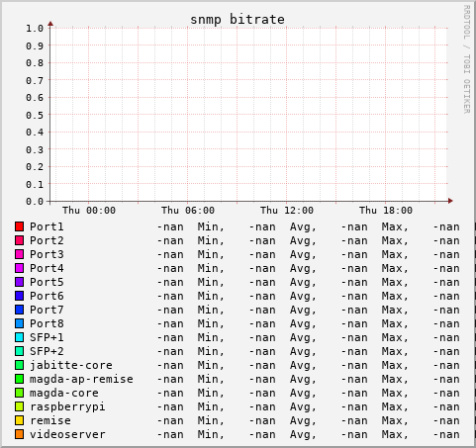Click the yellow remise color swatch

19,420
